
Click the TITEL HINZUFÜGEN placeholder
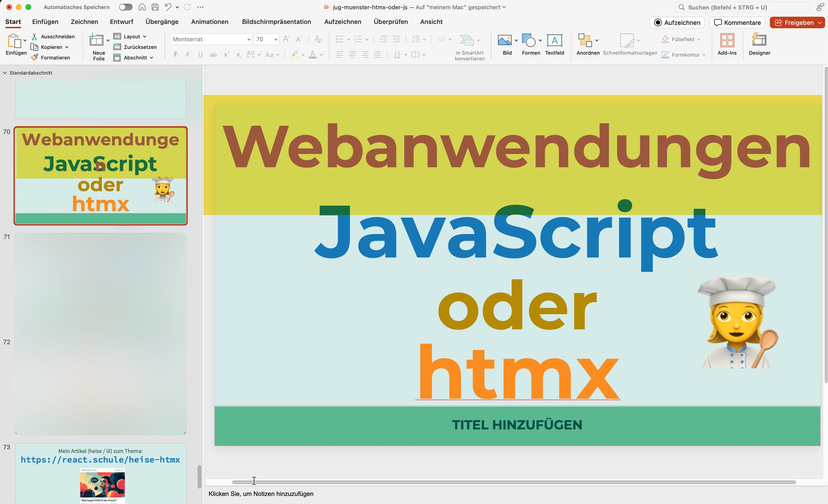click(x=517, y=425)
